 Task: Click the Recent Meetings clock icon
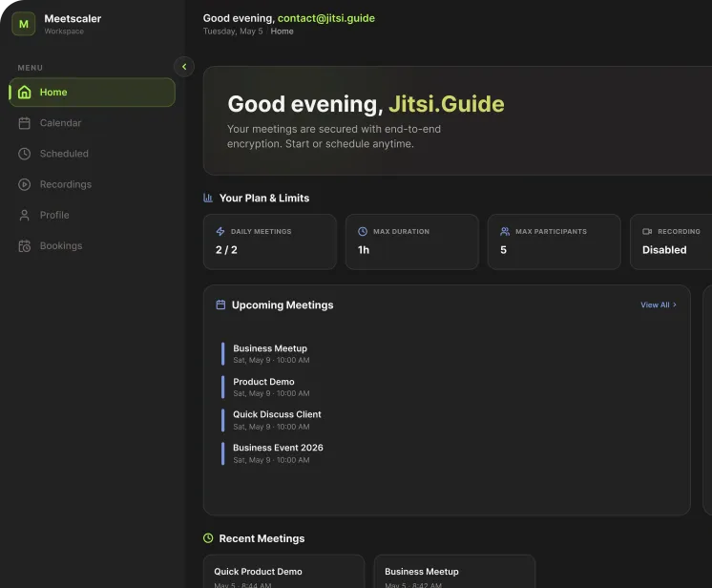(208, 538)
